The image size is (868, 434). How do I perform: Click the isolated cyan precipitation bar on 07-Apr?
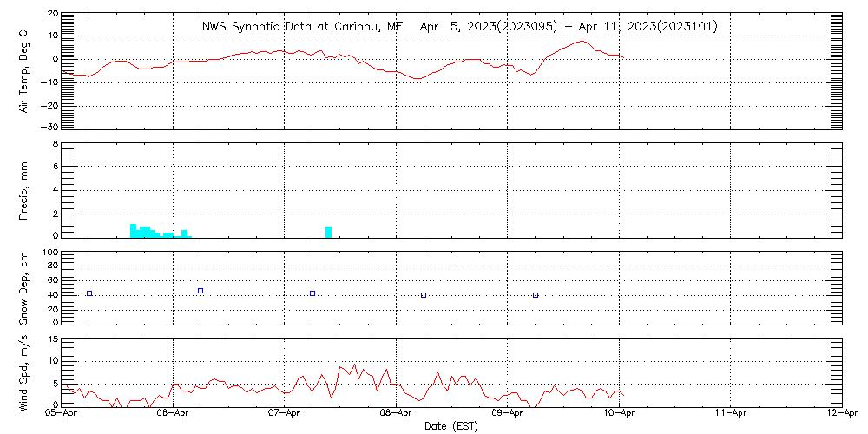328,232
